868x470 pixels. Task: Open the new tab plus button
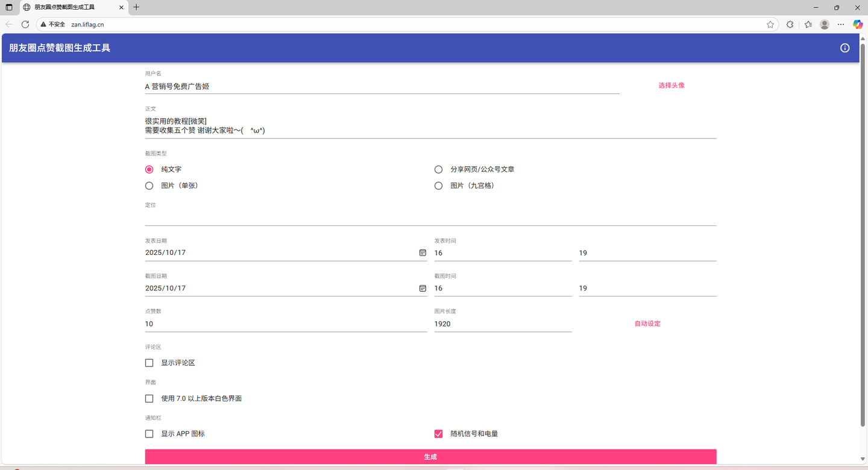[x=136, y=7]
